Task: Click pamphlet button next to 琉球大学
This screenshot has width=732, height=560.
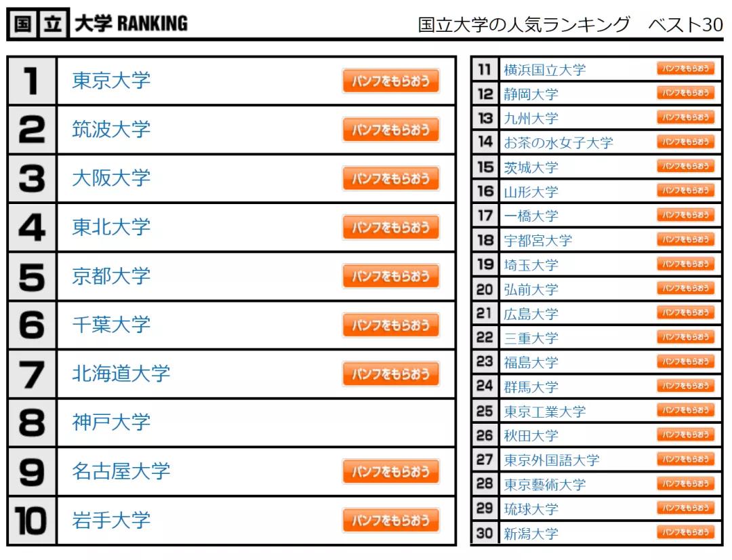Action: (x=685, y=508)
